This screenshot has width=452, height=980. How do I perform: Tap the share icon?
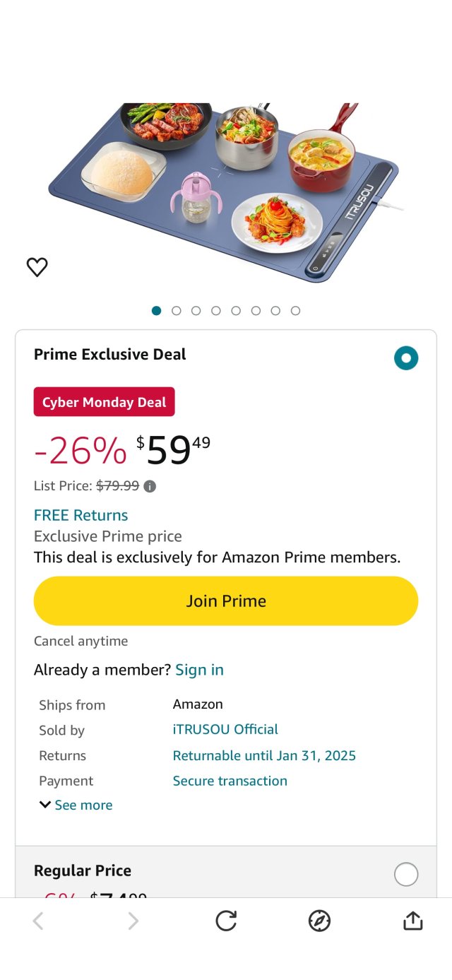click(412, 921)
